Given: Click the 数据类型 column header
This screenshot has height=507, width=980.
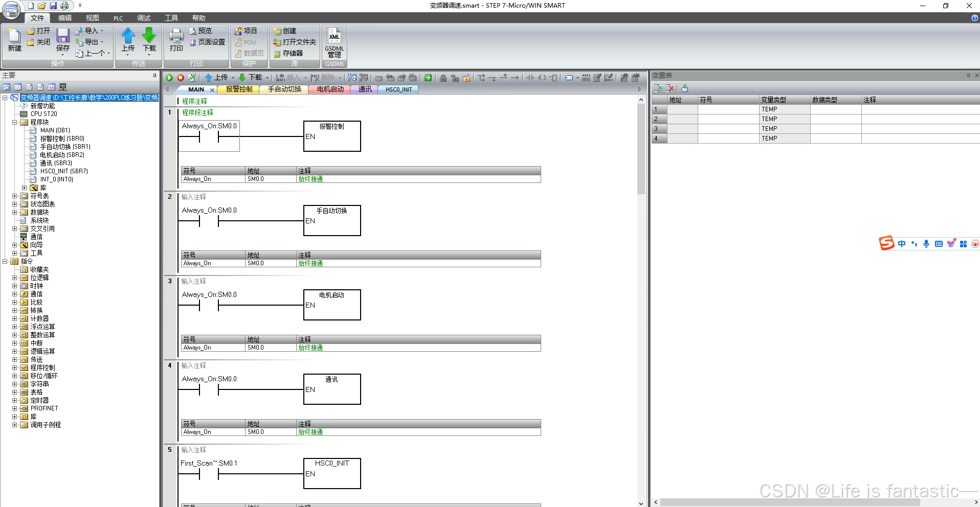Looking at the screenshot, I should 836,100.
